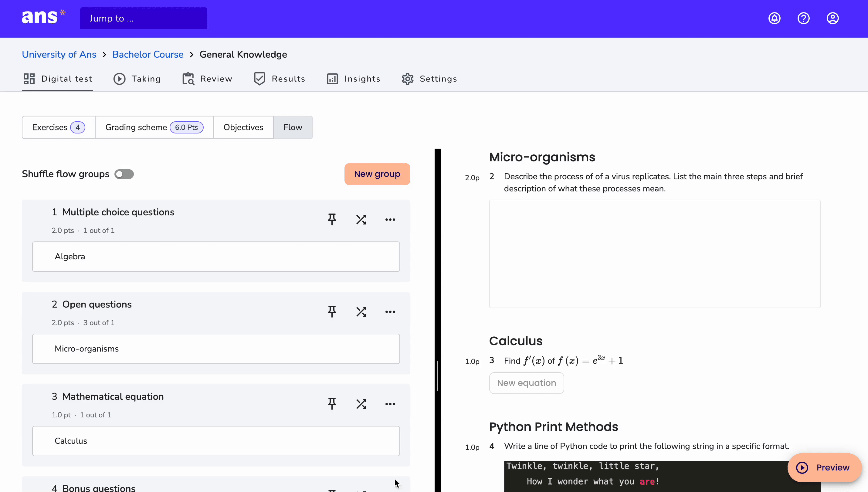Click the vertical pane divider handle

(x=438, y=376)
